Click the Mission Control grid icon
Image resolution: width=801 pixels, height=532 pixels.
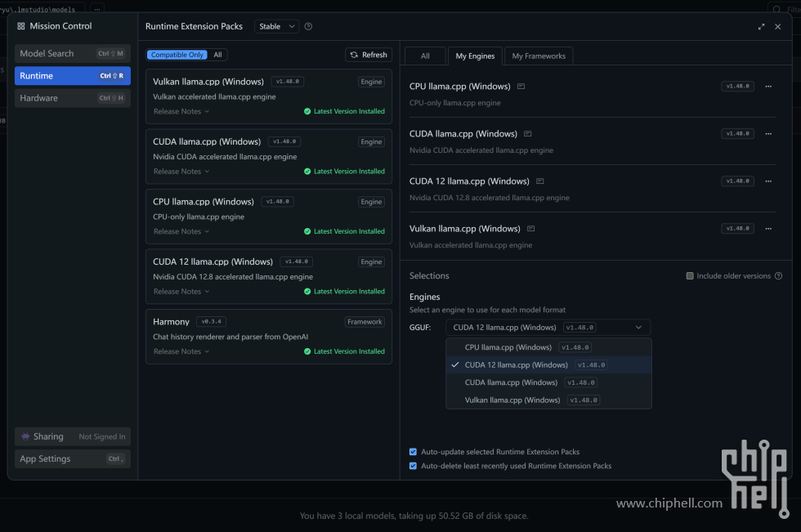(21, 26)
